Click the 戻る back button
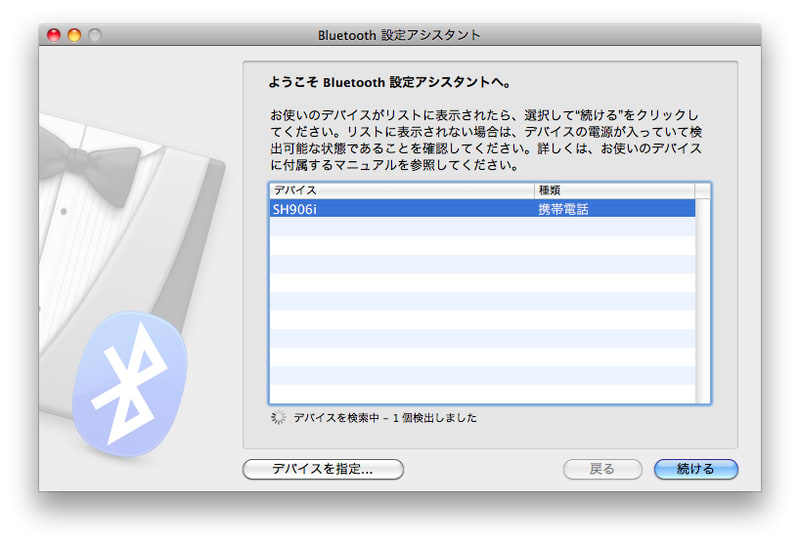Image resolution: width=800 pixels, height=545 pixels. pyautogui.click(x=602, y=469)
